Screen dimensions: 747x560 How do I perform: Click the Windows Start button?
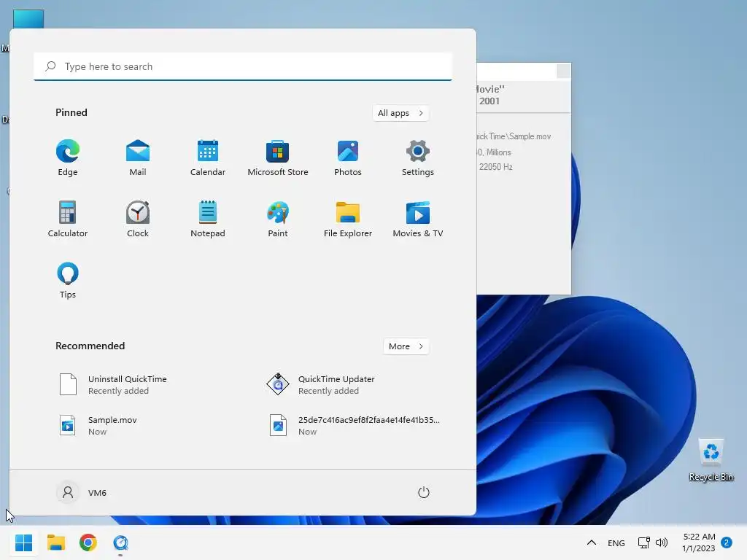tap(23, 542)
